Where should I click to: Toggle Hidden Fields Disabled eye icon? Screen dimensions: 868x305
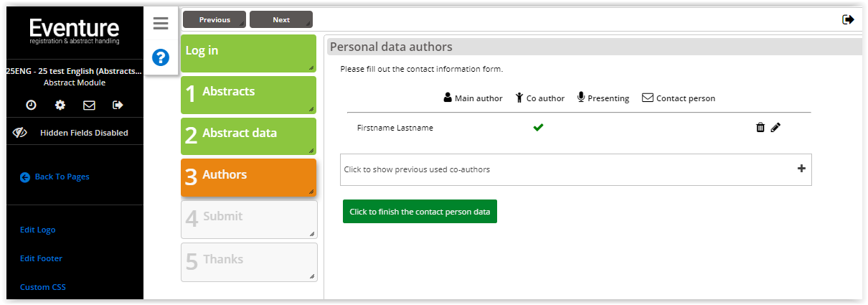(x=20, y=133)
